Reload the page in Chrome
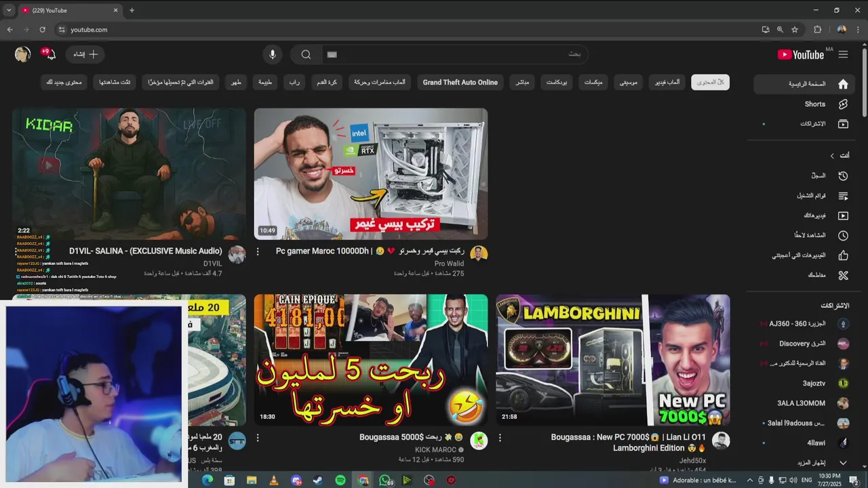868x488 pixels. click(42, 30)
